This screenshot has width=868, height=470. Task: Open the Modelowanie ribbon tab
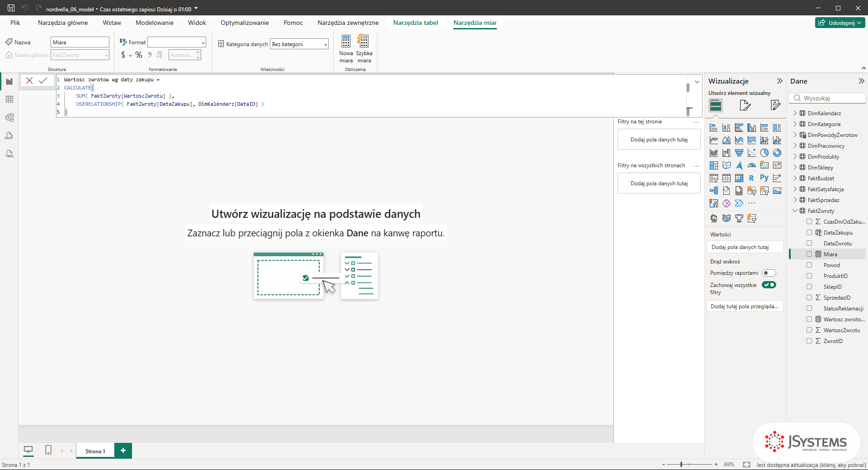(x=154, y=23)
